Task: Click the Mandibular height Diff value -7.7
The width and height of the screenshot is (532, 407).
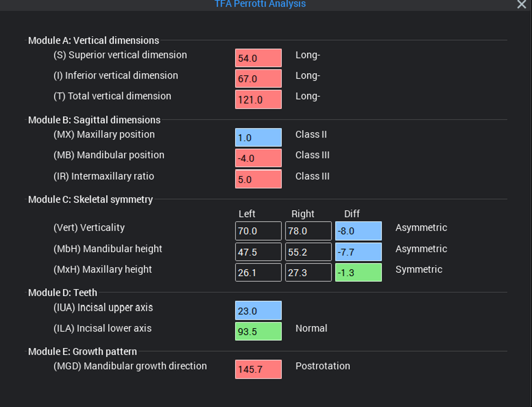Action: pyautogui.click(x=358, y=252)
